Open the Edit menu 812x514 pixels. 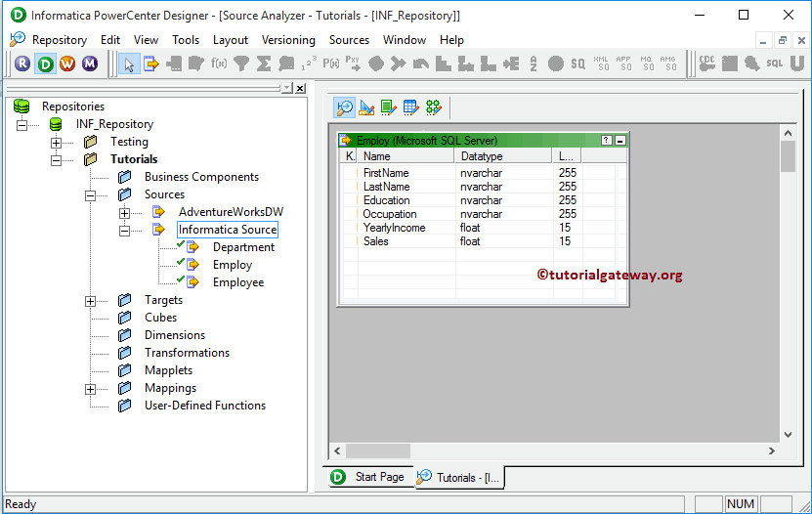pyautogui.click(x=110, y=40)
